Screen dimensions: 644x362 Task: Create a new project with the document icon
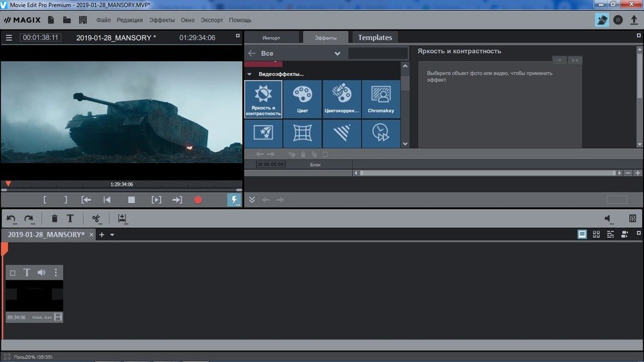tap(51, 20)
